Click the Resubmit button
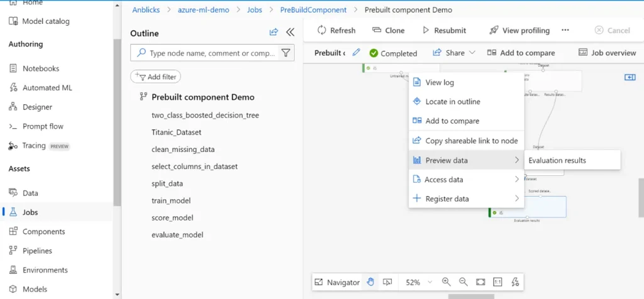644x299 pixels. (x=444, y=30)
